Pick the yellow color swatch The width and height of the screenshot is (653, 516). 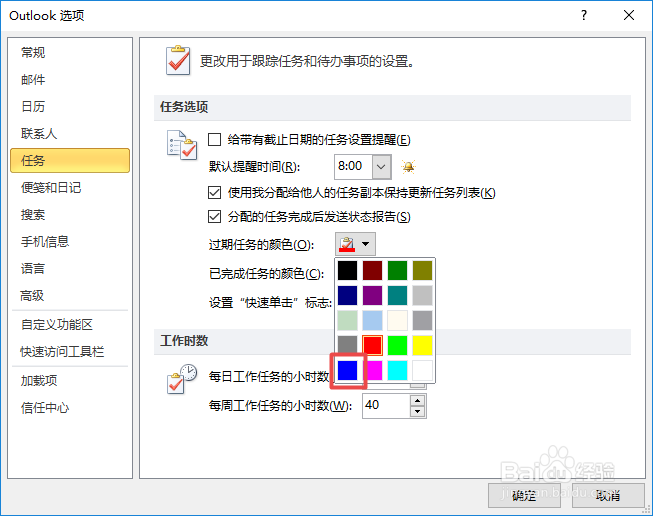[422, 345]
